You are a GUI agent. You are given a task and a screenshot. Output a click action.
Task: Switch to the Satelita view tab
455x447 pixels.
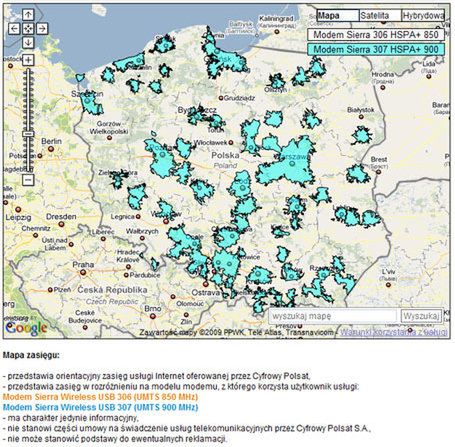[380, 16]
